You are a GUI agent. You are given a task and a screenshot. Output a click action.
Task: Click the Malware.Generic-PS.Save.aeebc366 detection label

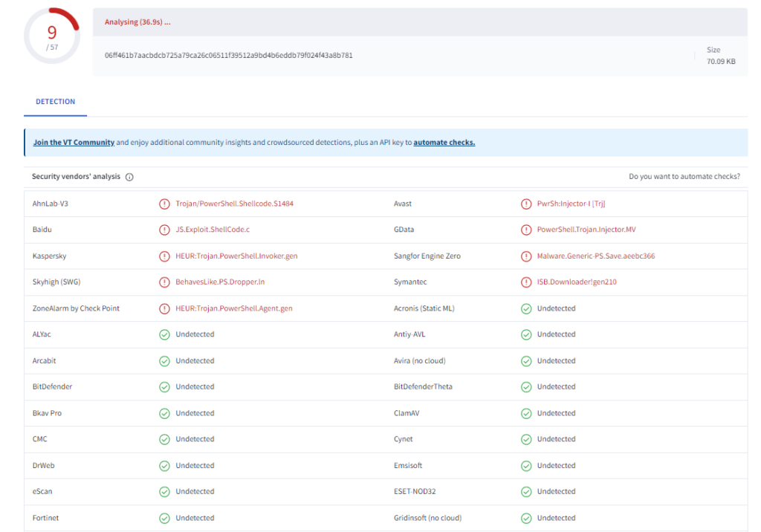pyautogui.click(x=596, y=256)
